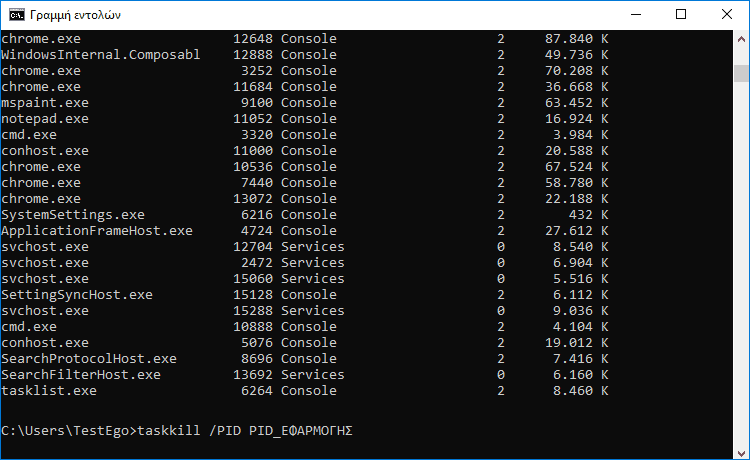Maximize the Command Prompt window
This screenshot has height=460, width=750.
click(681, 15)
